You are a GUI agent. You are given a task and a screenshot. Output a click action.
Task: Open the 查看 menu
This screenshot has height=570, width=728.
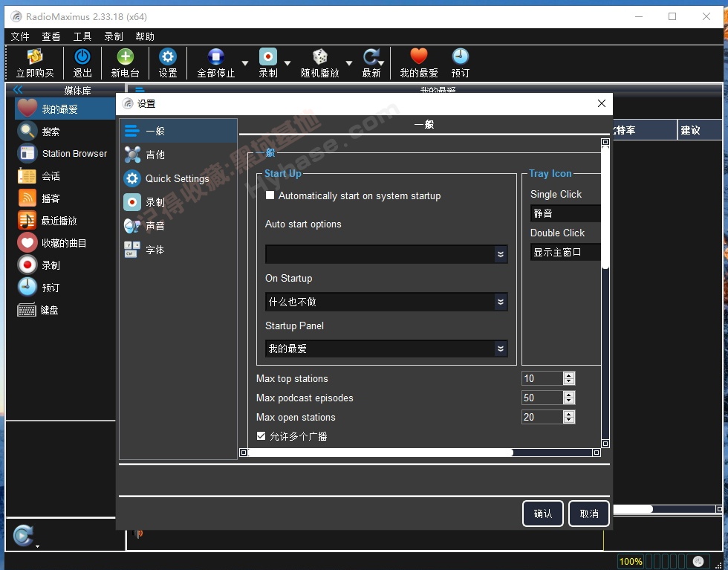click(x=51, y=36)
